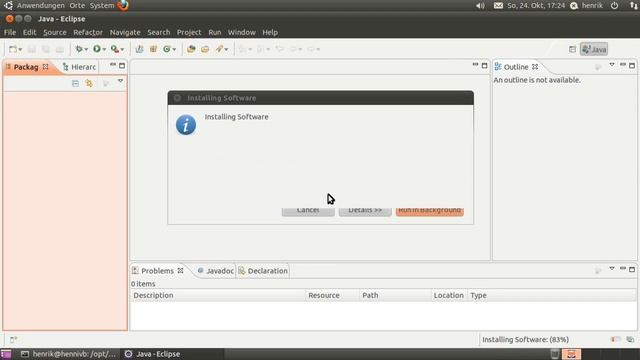Cancel the Installing Software dialog
The image size is (640, 360).
(x=308, y=211)
